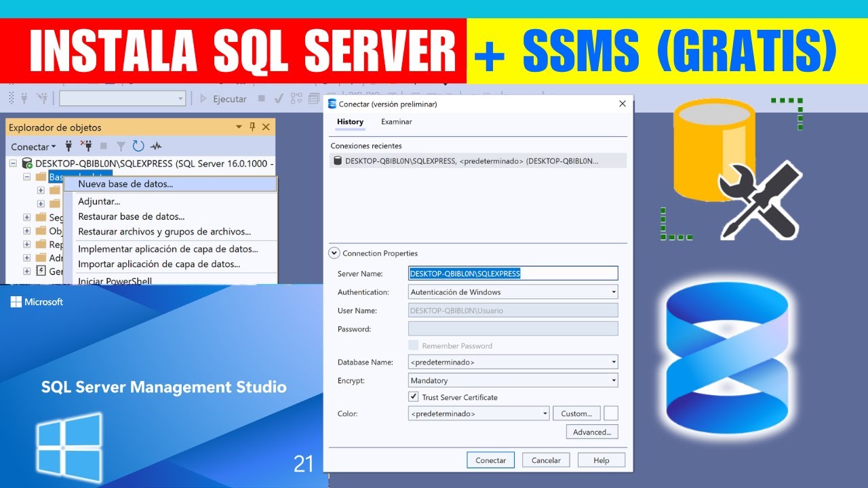
Task: Click the parse checkmark icon in the toolbar
Action: (x=278, y=99)
